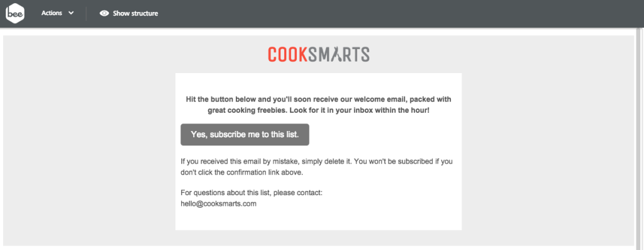Click the bee hexagon logo icon
This screenshot has height=250, width=644.
coord(15,14)
